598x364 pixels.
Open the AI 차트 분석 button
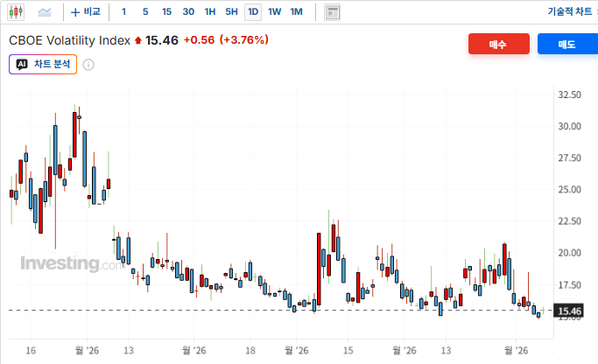pyautogui.click(x=43, y=64)
